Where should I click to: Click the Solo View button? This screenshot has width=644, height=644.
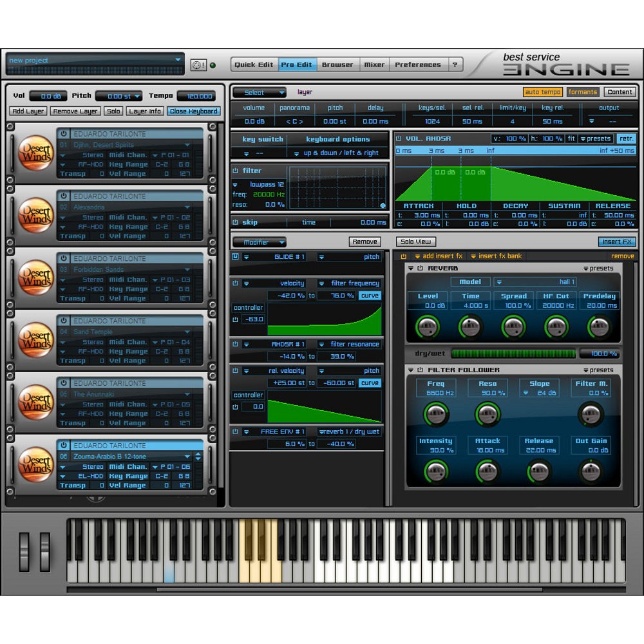pyautogui.click(x=415, y=241)
